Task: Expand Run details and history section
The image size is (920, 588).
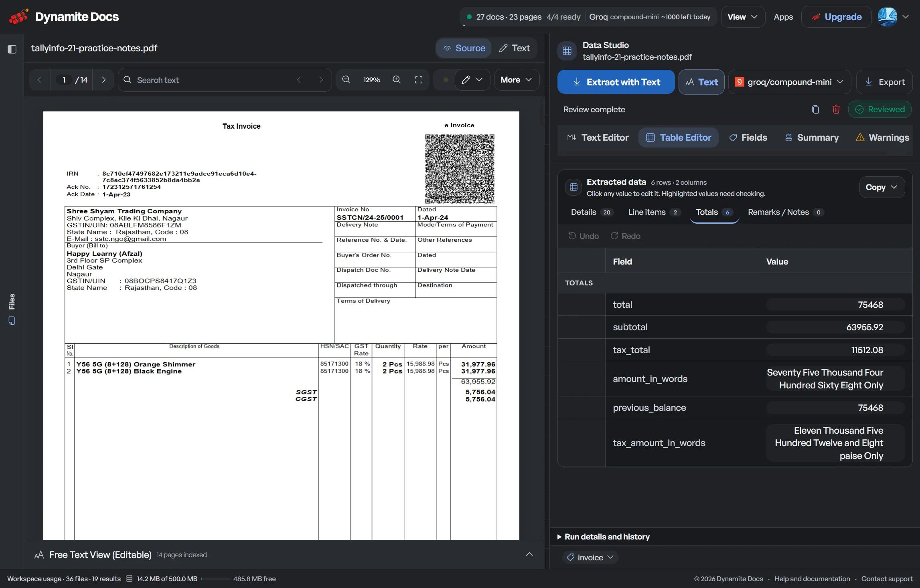Action: pyautogui.click(x=604, y=537)
